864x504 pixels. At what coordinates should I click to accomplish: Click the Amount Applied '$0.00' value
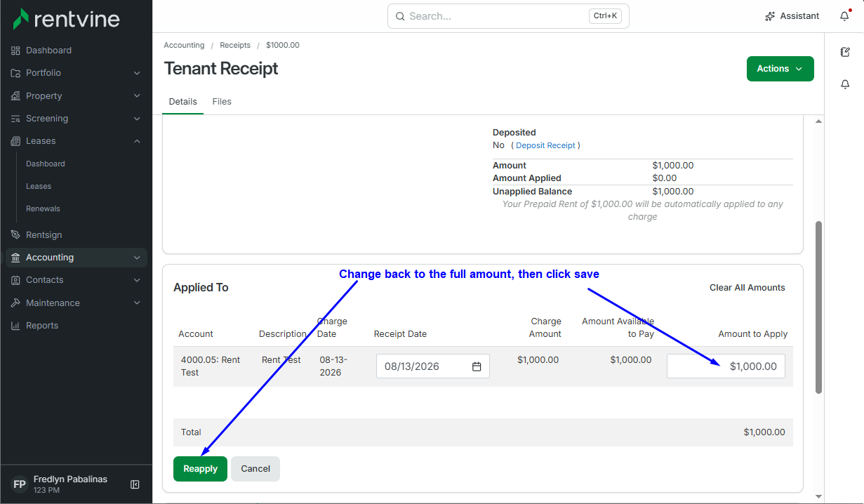(665, 178)
